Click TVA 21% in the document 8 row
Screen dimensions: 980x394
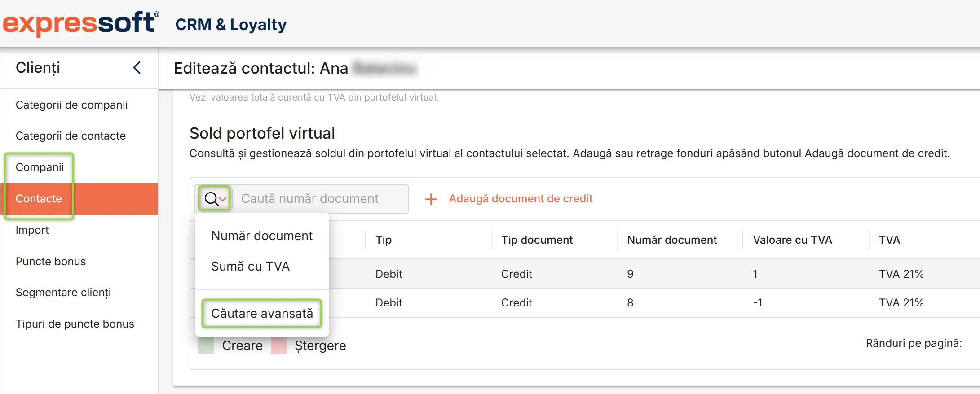[x=901, y=302]
